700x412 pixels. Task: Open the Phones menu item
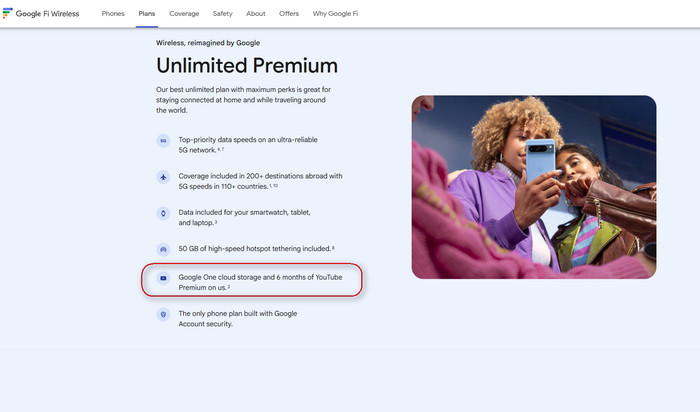[113, 13]
